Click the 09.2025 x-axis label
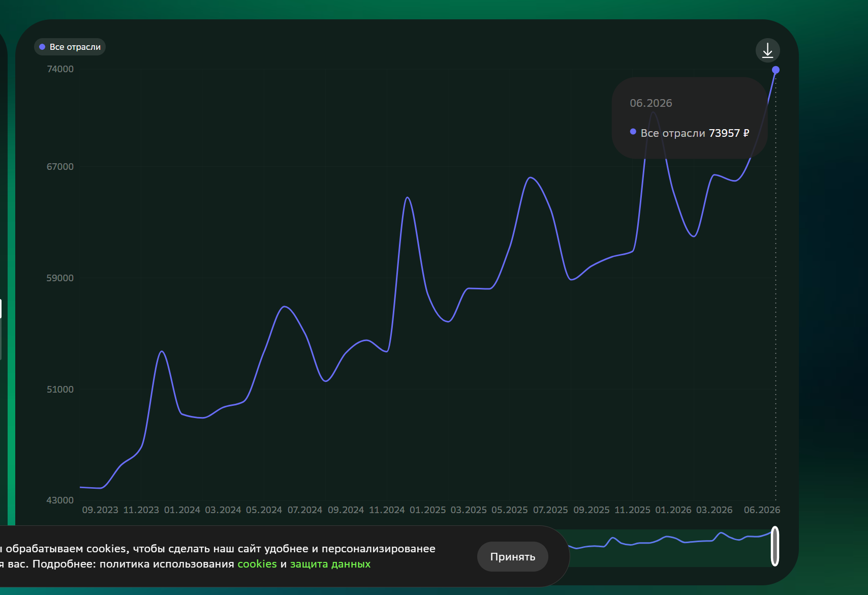868x595 pixels. [x=592, y=510]
